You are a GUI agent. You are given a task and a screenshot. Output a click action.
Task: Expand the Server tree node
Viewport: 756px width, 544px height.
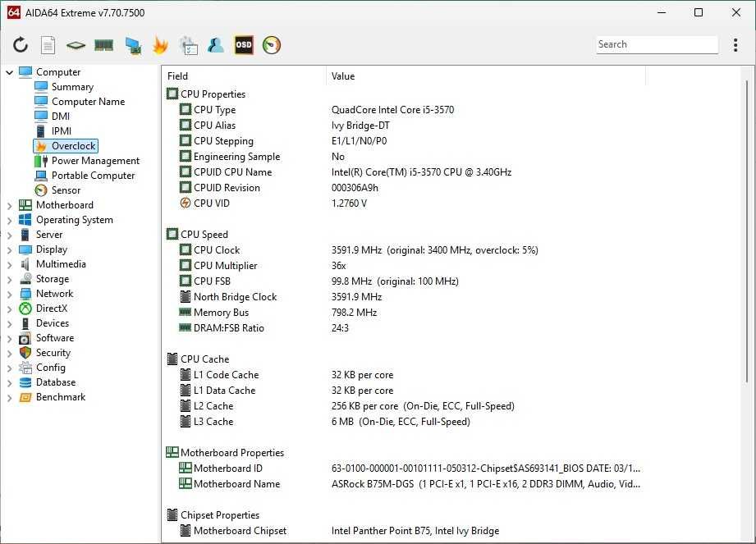coord(9,235)
